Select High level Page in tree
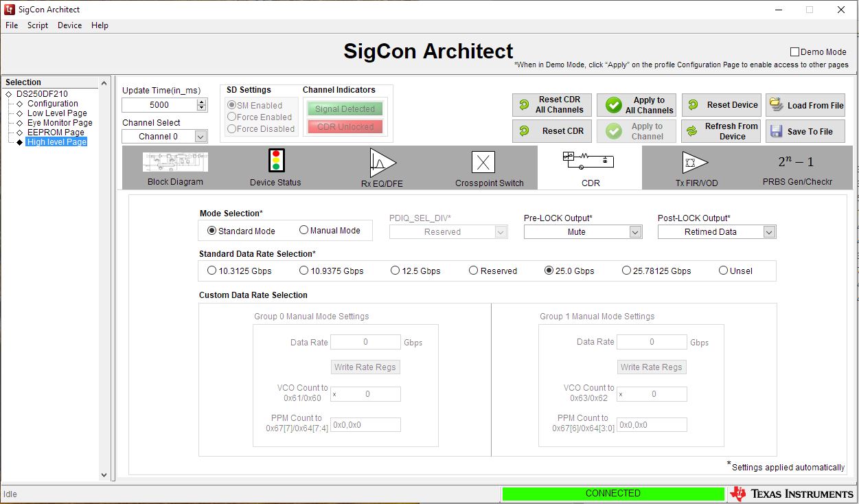This screenshot has width=859, height=504. tap(57, 142)
